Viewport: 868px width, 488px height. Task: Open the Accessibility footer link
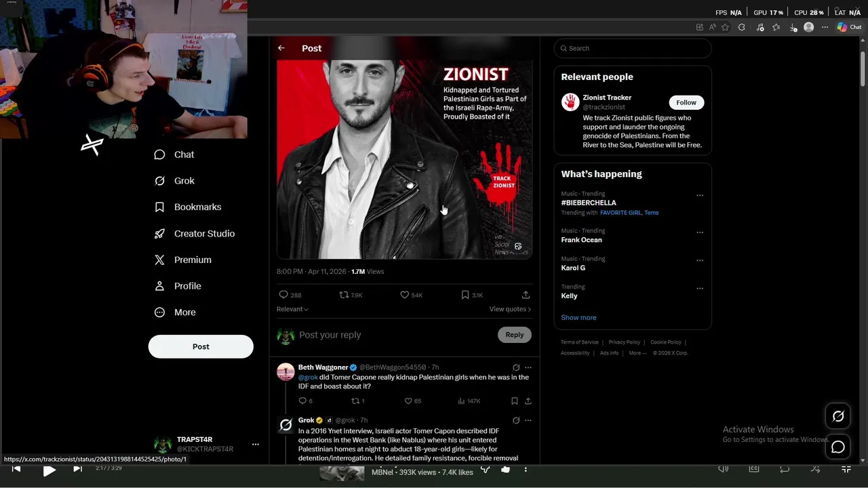[575, 353]
